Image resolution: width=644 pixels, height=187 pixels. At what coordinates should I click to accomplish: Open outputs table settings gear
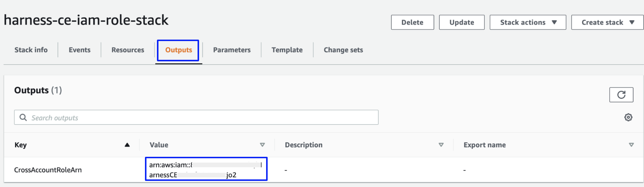[x=628, y=117]
